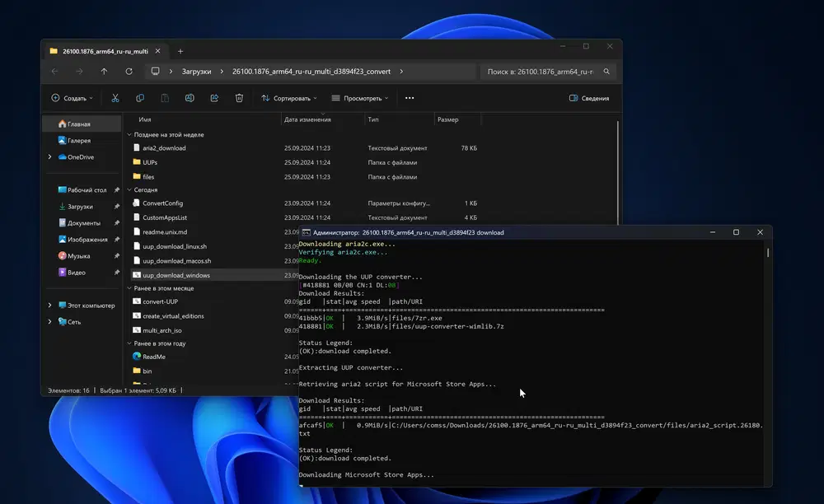Add a new Explorer tab
824x504 pixels.
pos(180,51)
